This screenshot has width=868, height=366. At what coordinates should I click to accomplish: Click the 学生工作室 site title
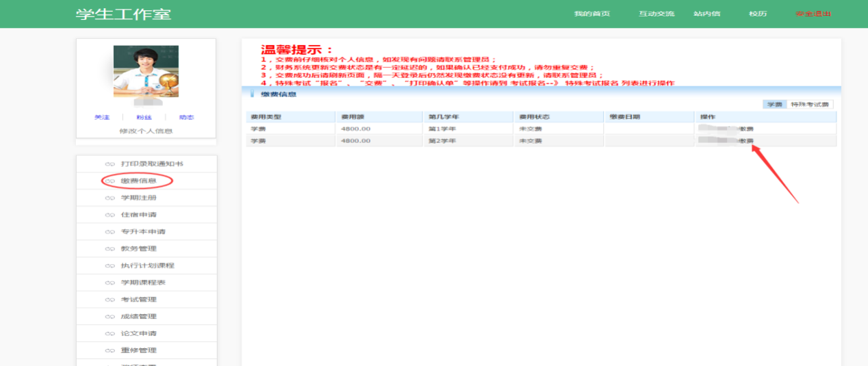click(x=123, y=14)
